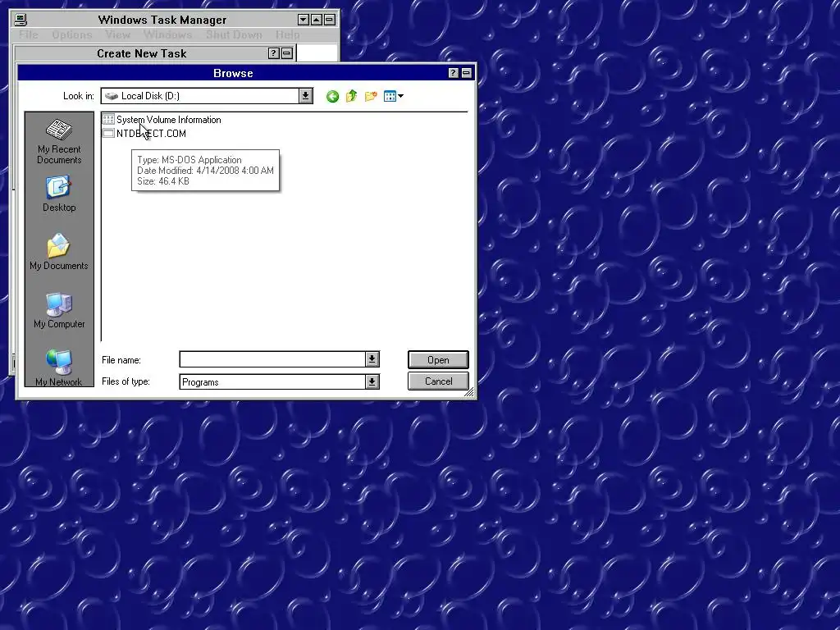Open the View Menu icon dropdown

point(394,97)
